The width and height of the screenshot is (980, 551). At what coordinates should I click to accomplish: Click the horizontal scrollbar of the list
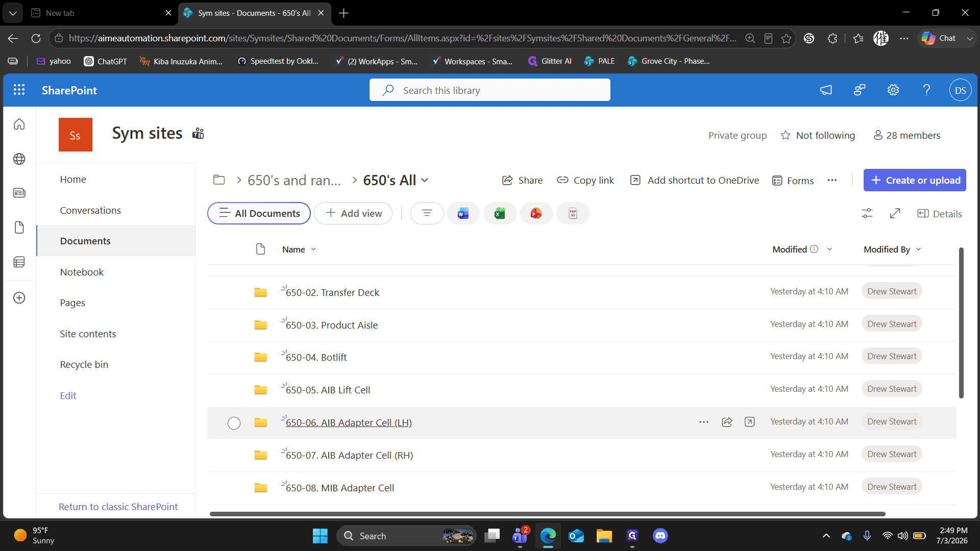(547, 514)
